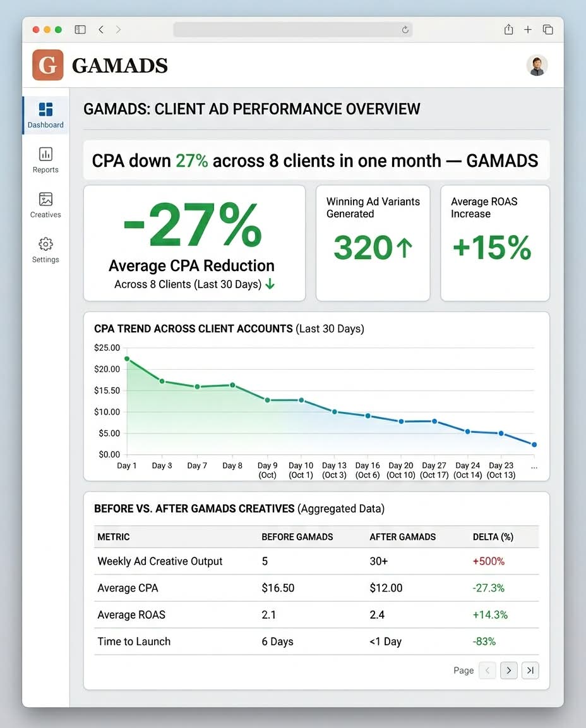This screenshot has width=586, height=728.
Task: Click the $12.00 after CPA value
Action: [x=386, y=588]
